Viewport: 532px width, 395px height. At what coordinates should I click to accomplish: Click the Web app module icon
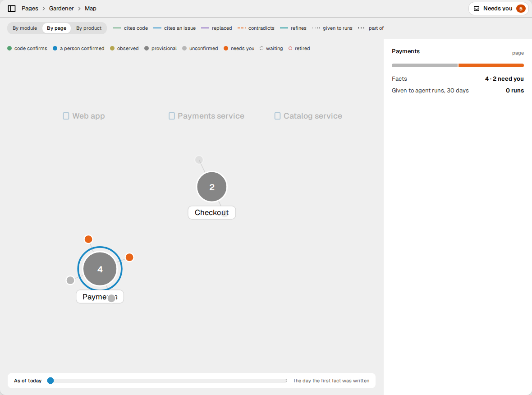point(66,116)
